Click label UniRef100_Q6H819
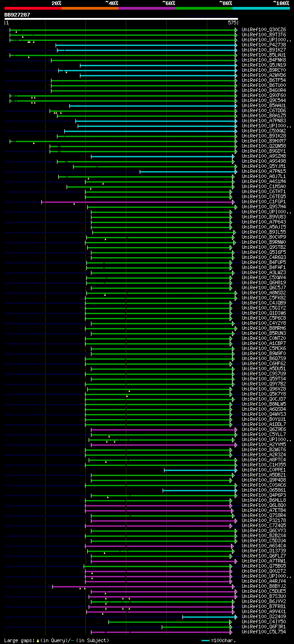294x644 pixels. pyautogui.click(x=264, y=283)
